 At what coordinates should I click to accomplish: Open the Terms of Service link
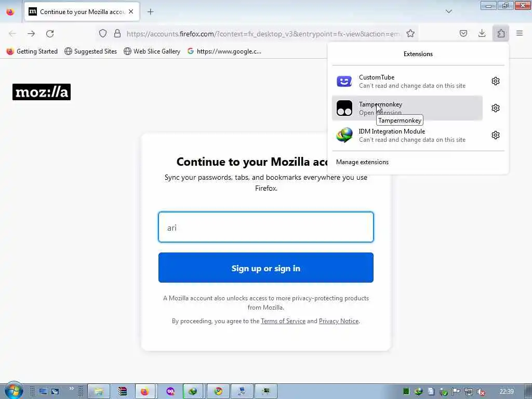283,321
